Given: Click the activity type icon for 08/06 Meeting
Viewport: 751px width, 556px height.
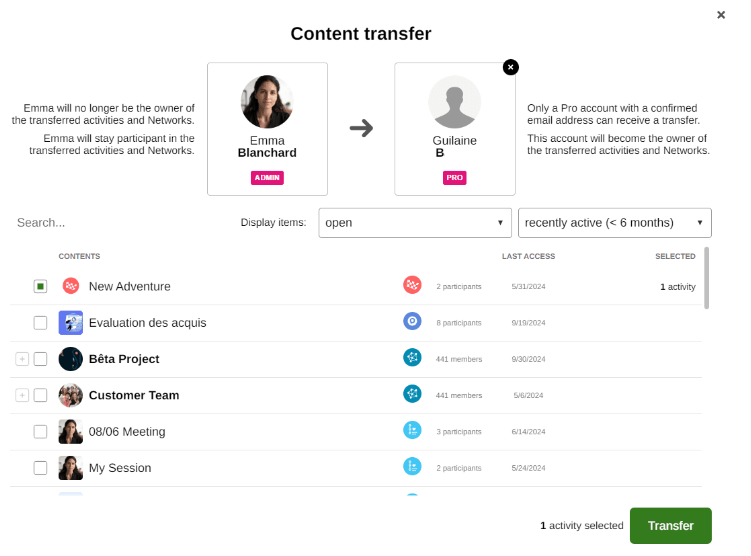Looking at the screenshot, I should [x=412, y=431].
